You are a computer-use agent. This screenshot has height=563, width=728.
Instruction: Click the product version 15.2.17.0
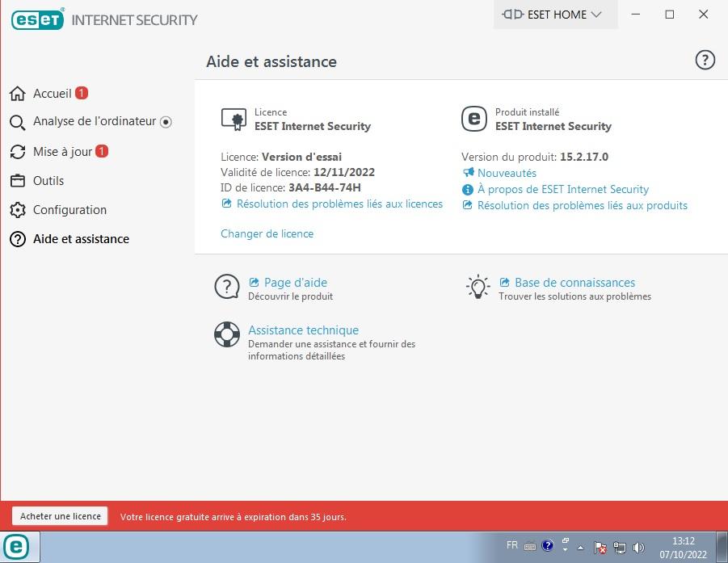(584, 157)
